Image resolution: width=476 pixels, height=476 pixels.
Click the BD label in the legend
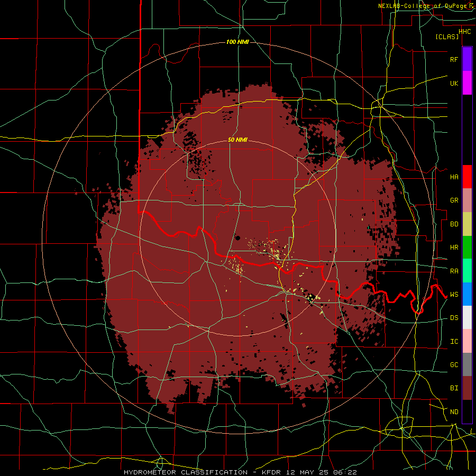454,224
